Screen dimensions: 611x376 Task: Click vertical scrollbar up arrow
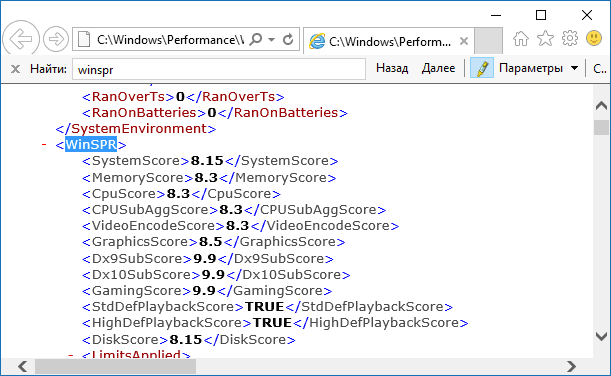[601, 105]
